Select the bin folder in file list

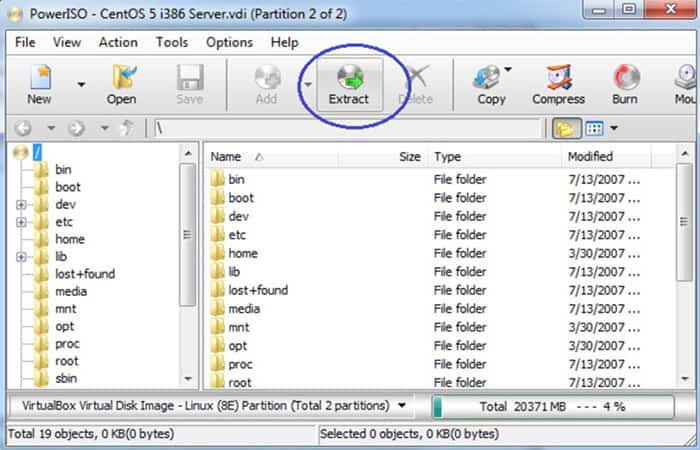tap(236, 179)
